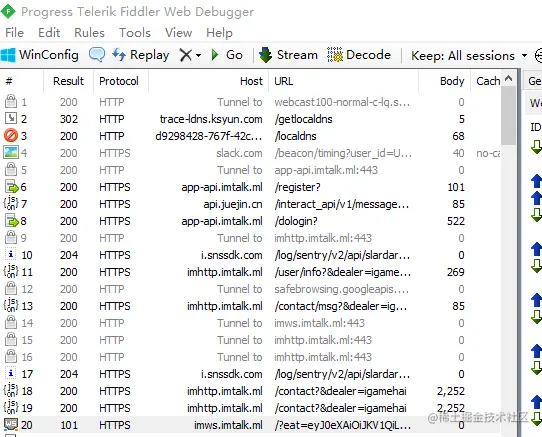Select session 16 lock icon

tap(11, 356)
